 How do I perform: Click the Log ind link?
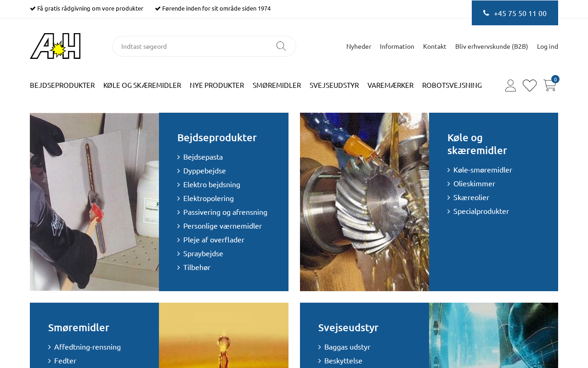(548, 46)
